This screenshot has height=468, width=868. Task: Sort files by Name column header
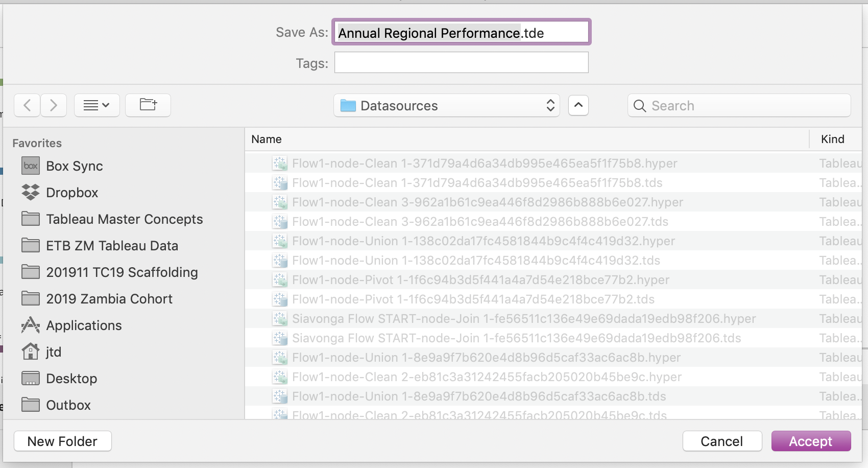[x=267, y=139]
